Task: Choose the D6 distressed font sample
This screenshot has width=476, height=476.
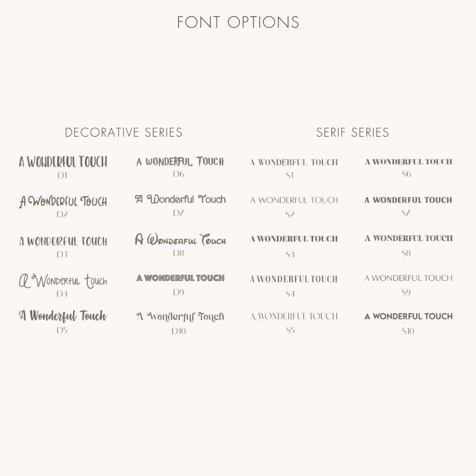Action: tap(180, 161)
